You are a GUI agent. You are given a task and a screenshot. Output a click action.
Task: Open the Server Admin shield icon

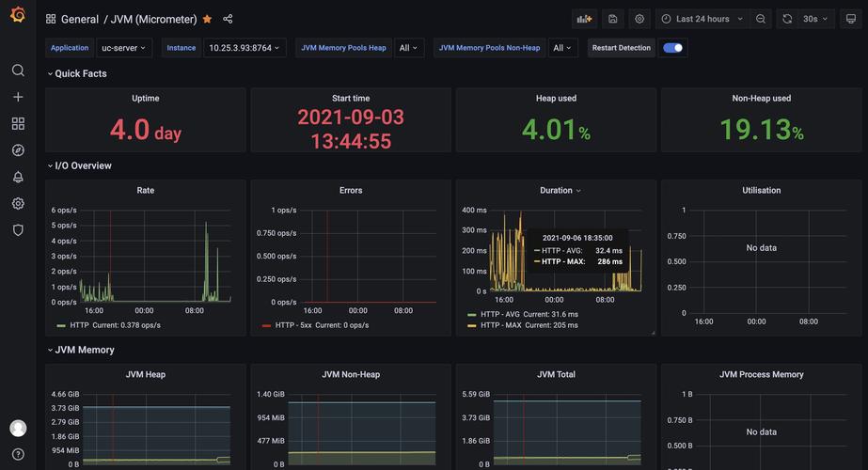click(18, 229)
